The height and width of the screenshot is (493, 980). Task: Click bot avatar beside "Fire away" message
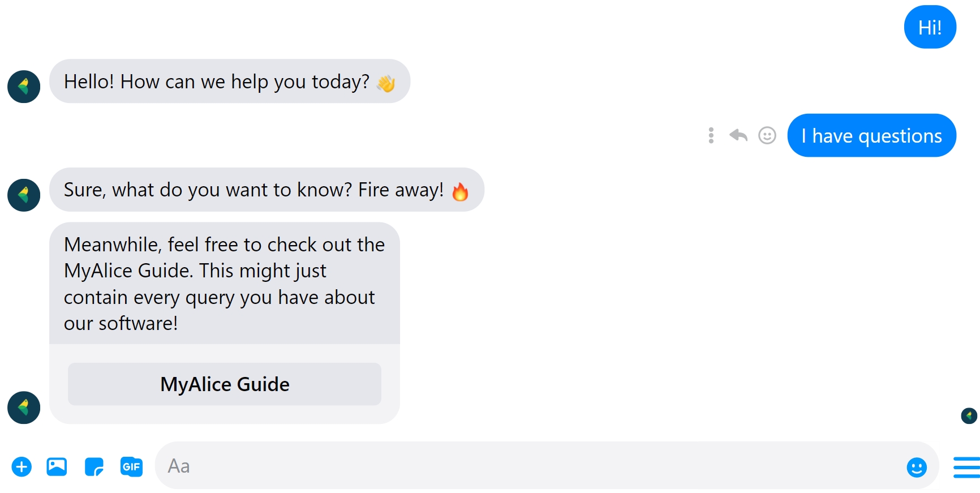(24, 195)
